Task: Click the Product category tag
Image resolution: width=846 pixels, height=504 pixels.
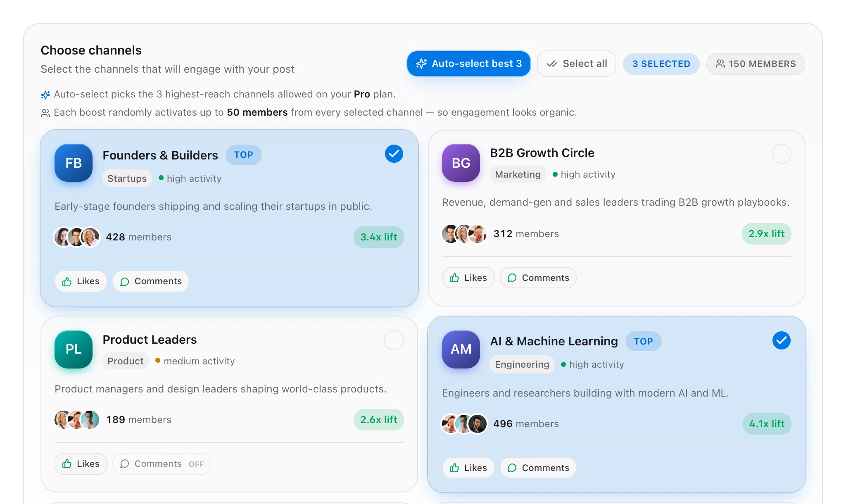Action: click(x=125, y=361)
